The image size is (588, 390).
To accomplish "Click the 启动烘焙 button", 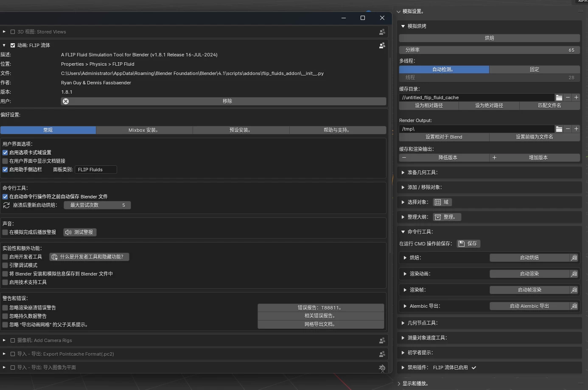I will pyautogui.click(x=529, y=258).
